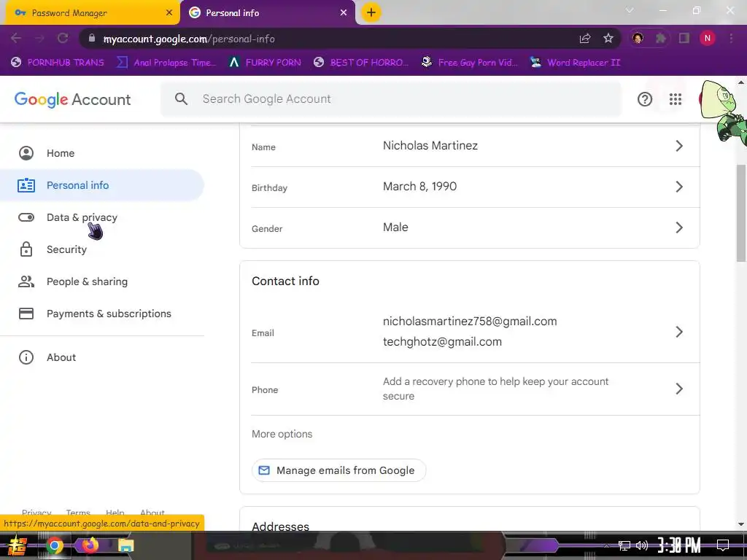The image size is (747, 560).
Task: Expand the Name row chevron
Action: 679,146
